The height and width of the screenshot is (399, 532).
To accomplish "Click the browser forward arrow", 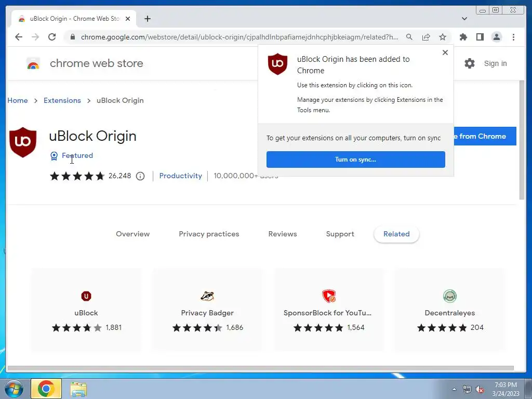I will click(35, 37).
